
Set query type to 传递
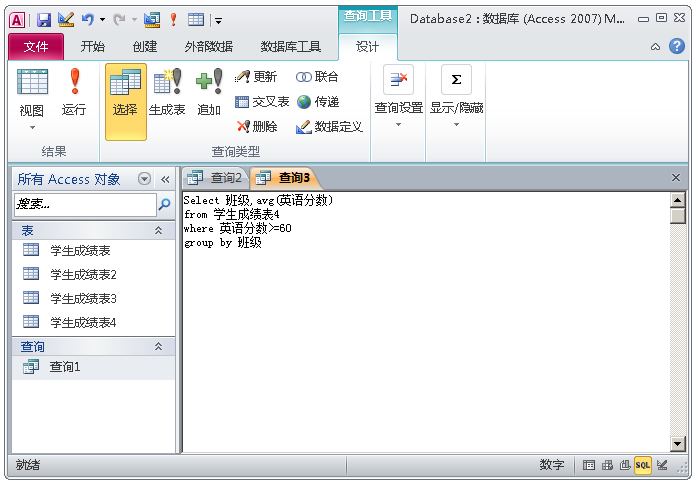(x=318, y=102)
